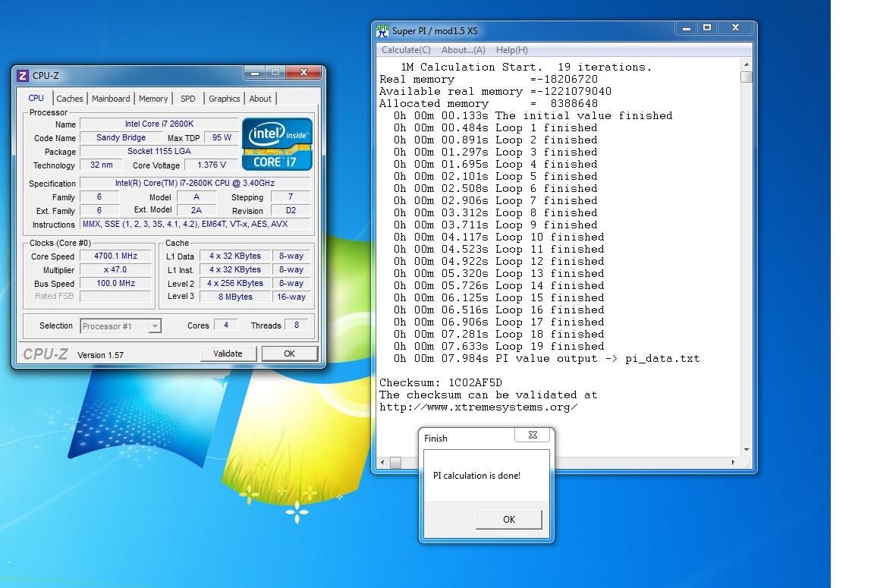The width and height of the screenshot is (874, 588).
Task: Close the Super PI window
Action: [x=735, y=28]
